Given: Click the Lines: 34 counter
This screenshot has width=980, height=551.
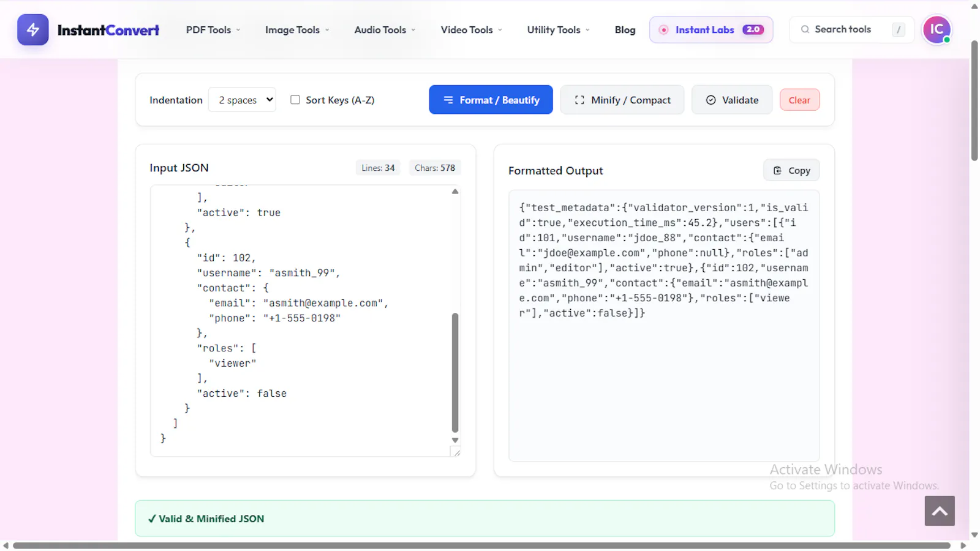Looking at the screenshot, I should click(378, 168).
